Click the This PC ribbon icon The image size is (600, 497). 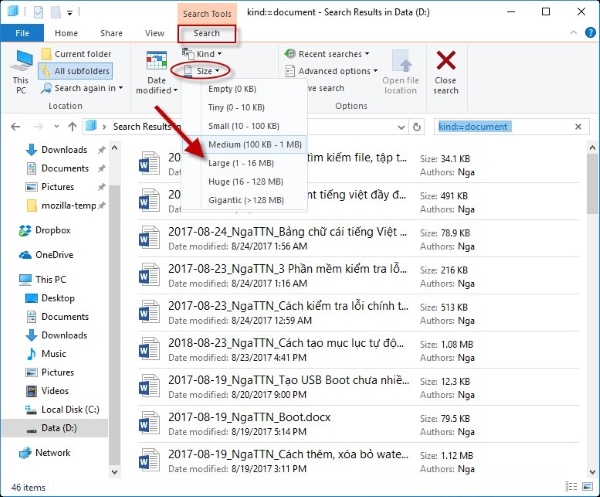pos(20,67)
